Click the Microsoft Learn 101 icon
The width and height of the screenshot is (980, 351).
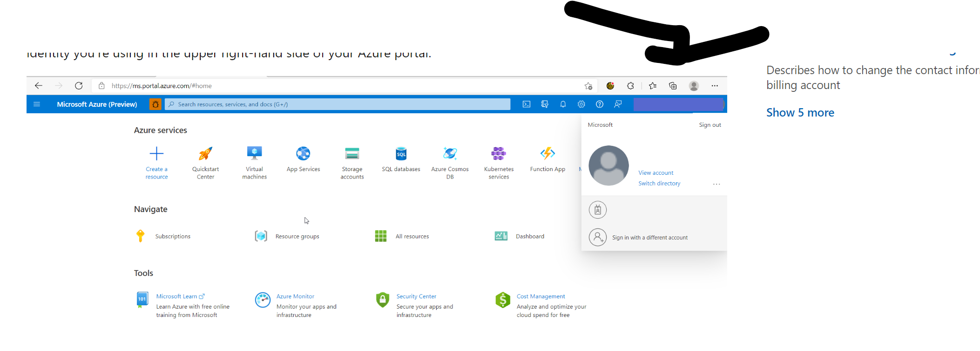(x=142, y=300)
